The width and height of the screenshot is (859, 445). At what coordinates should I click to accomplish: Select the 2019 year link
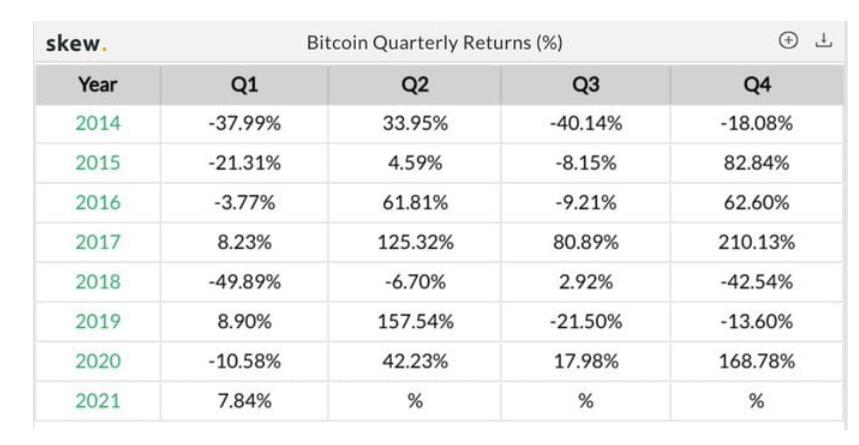(x=97, y=321)
